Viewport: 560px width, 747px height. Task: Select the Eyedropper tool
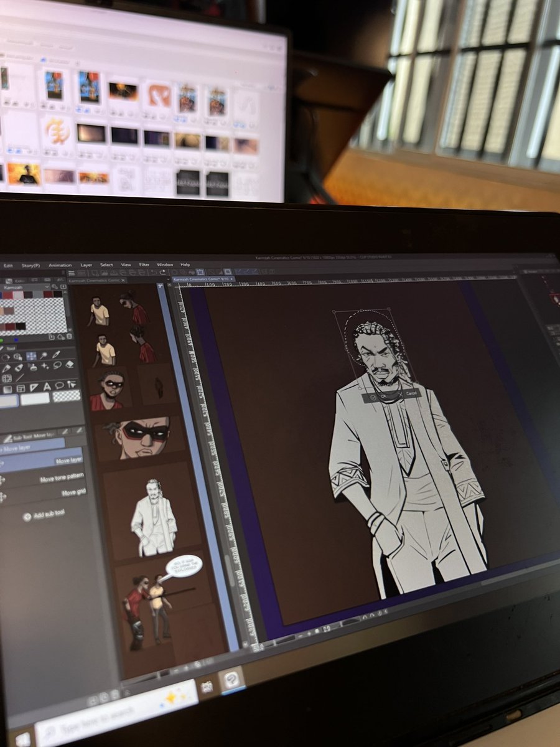click(x=56, y=355)
